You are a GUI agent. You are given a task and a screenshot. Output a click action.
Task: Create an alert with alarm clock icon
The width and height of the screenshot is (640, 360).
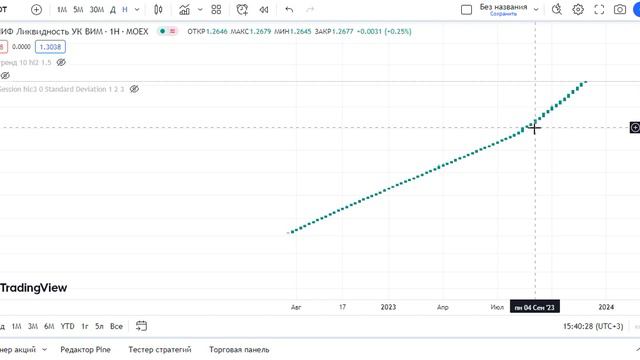click(242, 9)
